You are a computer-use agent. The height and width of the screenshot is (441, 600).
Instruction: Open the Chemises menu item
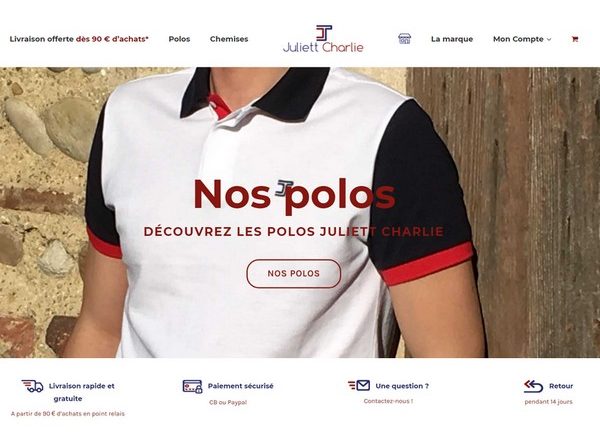point(229,39)
